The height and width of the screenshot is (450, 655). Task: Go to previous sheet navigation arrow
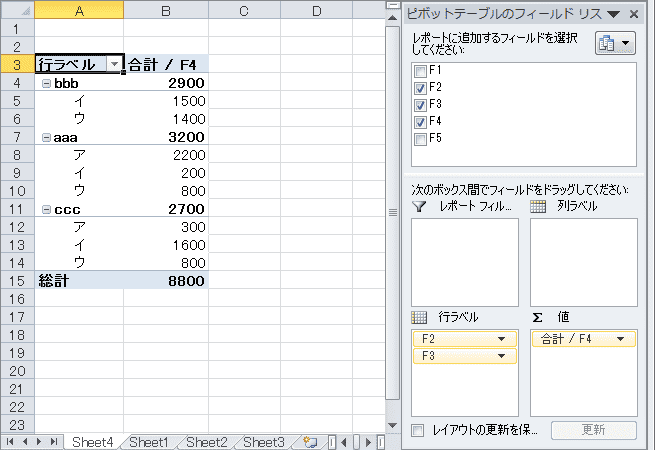pyautogui.click(x=25, y=442)
